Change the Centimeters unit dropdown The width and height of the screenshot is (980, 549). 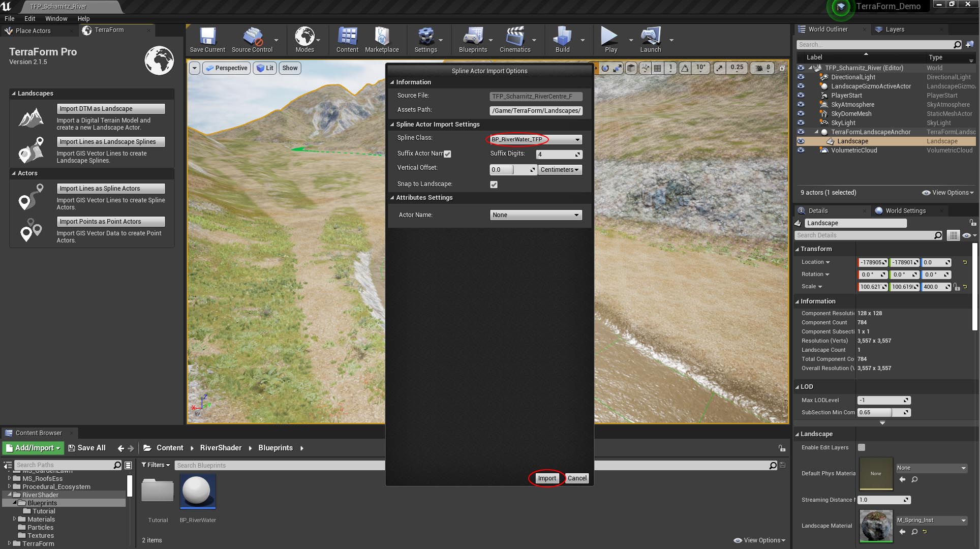point(560,170)
